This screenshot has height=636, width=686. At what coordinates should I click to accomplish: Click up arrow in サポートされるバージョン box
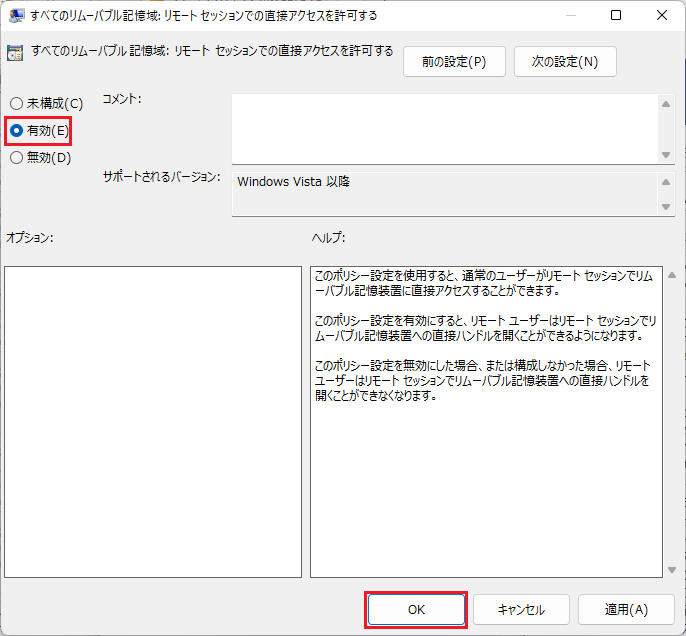pyautogui.click(x=667, y=181)
